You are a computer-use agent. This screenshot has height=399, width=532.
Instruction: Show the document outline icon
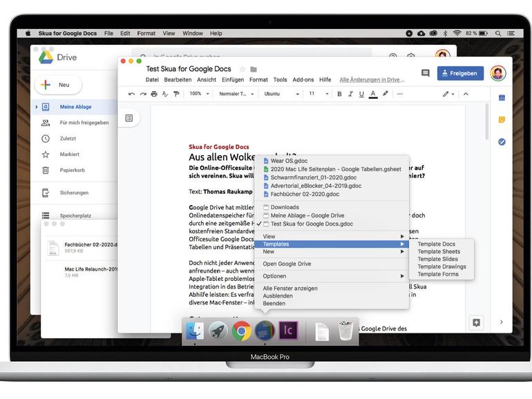pyautogui.click(x=129, y=118)
